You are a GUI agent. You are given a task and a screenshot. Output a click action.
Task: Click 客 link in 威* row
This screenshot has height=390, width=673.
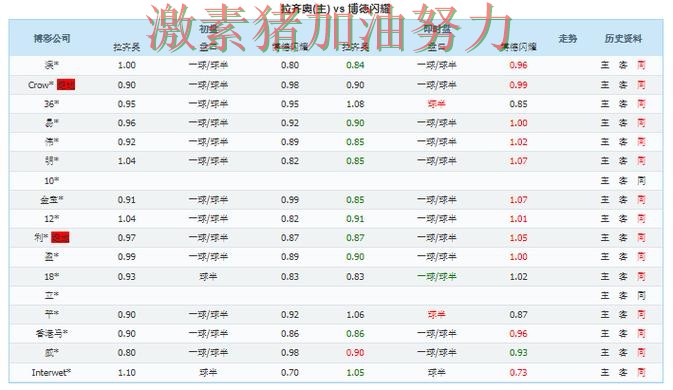(623, 353)
